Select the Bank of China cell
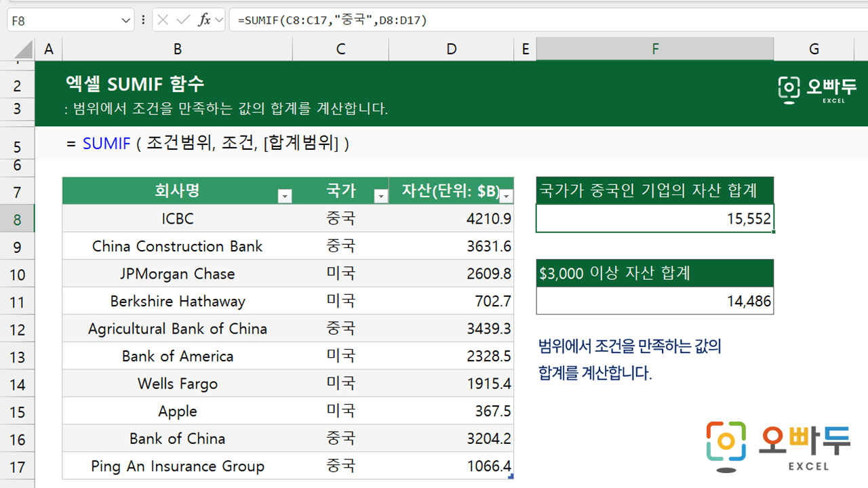Viewport: 868px width, 488px height. pos(177,439)
